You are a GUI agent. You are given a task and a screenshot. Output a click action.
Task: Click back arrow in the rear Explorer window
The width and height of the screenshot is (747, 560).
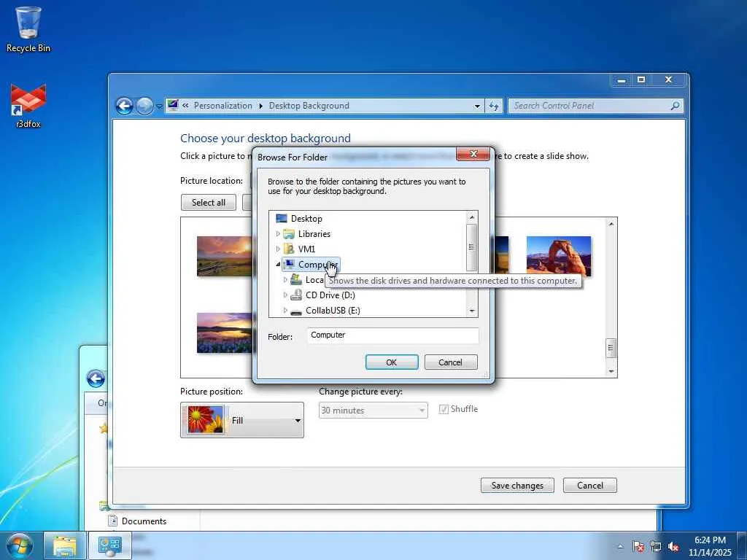(96, 379)
